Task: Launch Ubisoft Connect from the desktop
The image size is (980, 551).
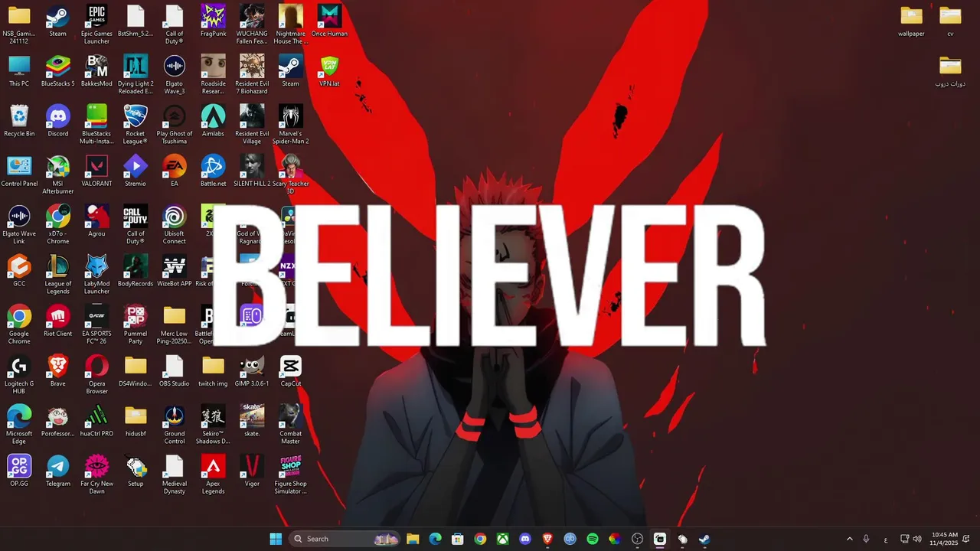Action: pos(175,224)
